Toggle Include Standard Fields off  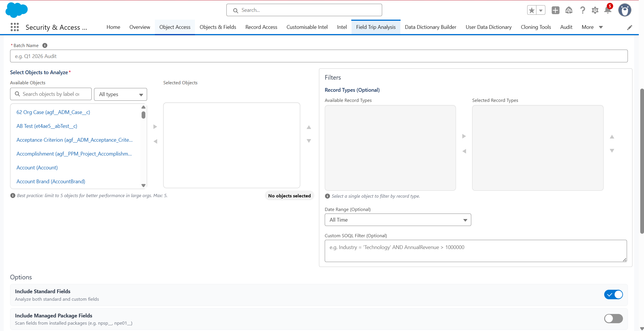(x=613, y=295)
